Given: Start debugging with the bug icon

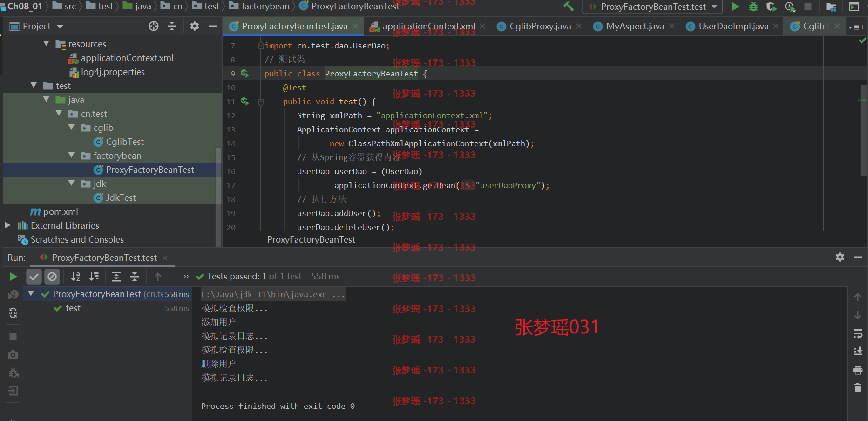Looking at the screenshot, I should (x=753, y=7).
